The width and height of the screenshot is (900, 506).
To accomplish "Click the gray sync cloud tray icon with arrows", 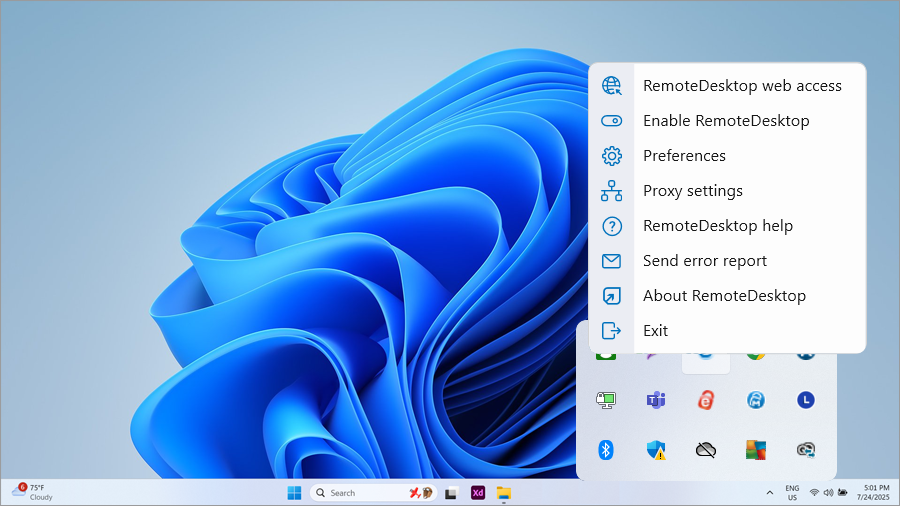I will pyautogui.click(x=806, y=450).
